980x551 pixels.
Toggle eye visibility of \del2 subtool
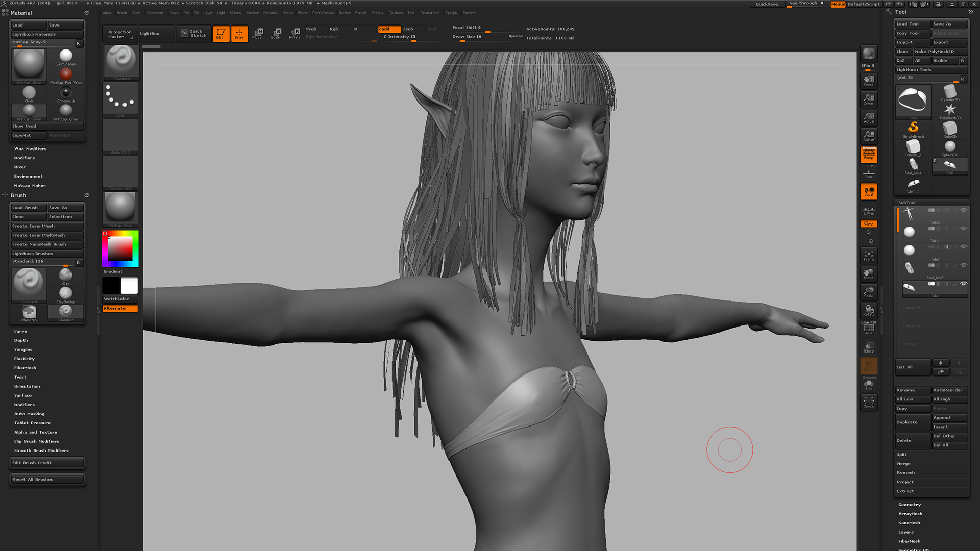(x=964, y=210)
